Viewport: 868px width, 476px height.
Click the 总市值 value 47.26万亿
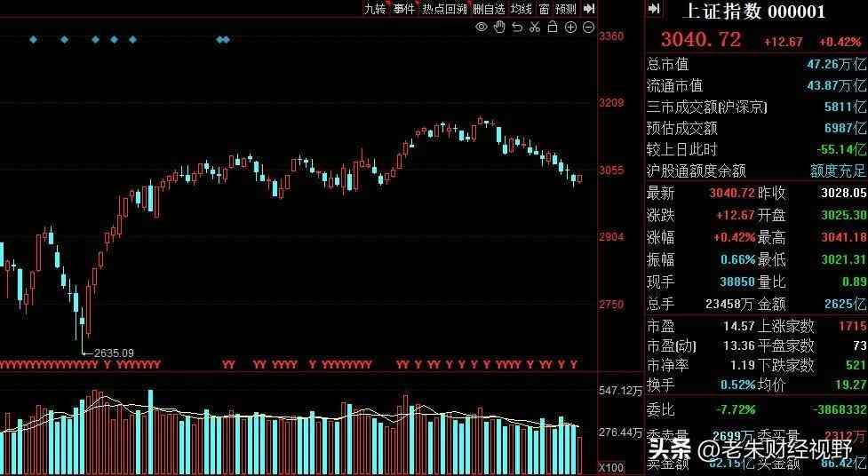836,64
